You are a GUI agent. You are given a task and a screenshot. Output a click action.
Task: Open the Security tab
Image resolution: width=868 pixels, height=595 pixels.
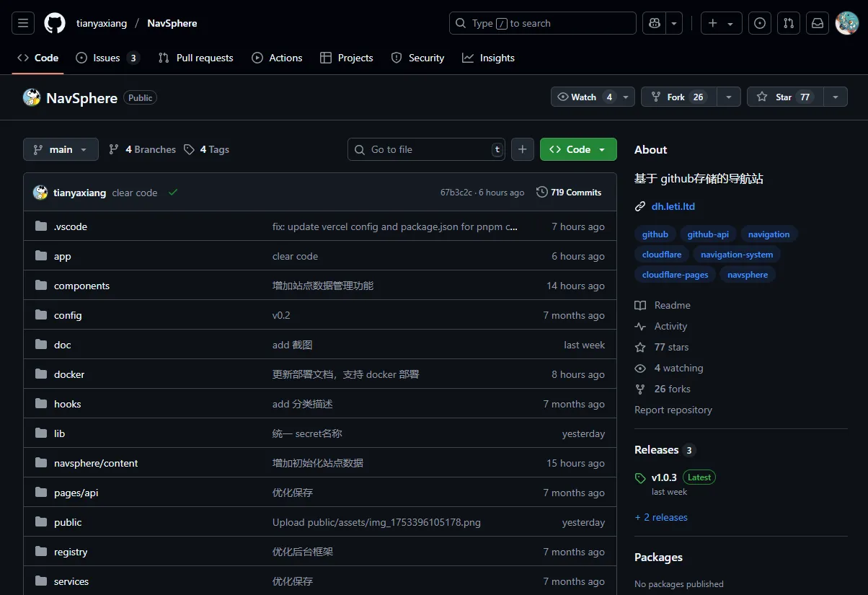[x=417, y=58]
